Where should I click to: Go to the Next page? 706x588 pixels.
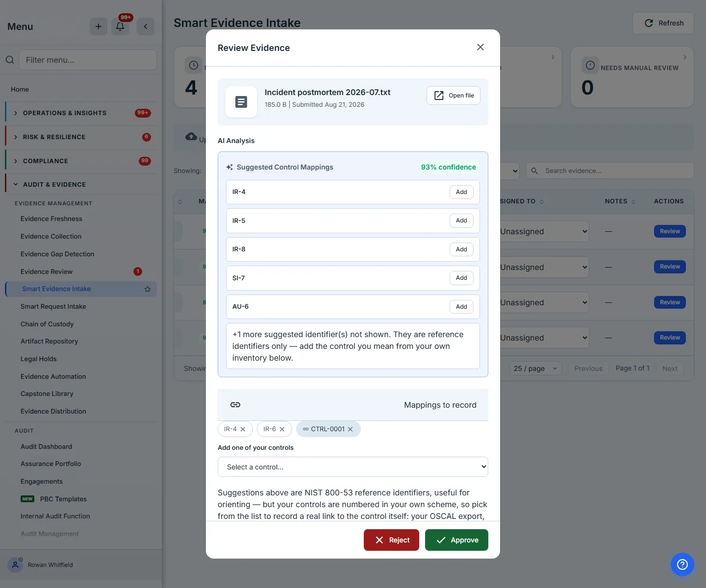pos(670,368)
